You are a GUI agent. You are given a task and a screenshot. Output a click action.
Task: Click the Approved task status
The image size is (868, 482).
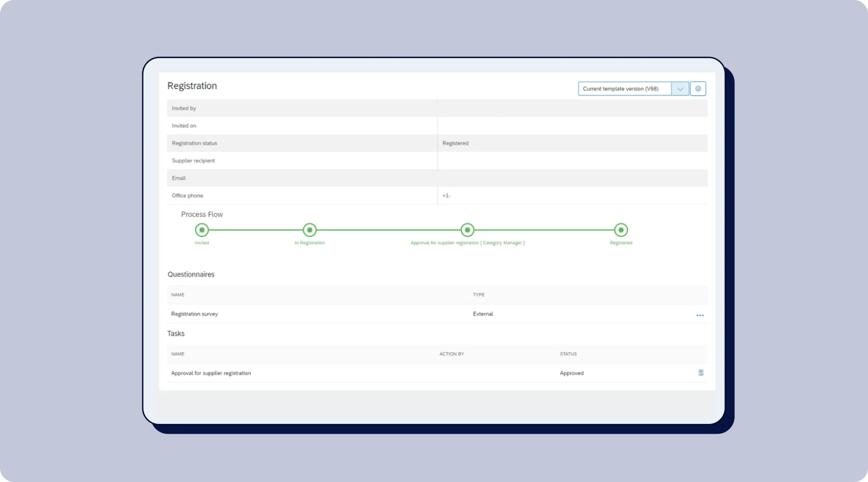[x=571, y=373]
